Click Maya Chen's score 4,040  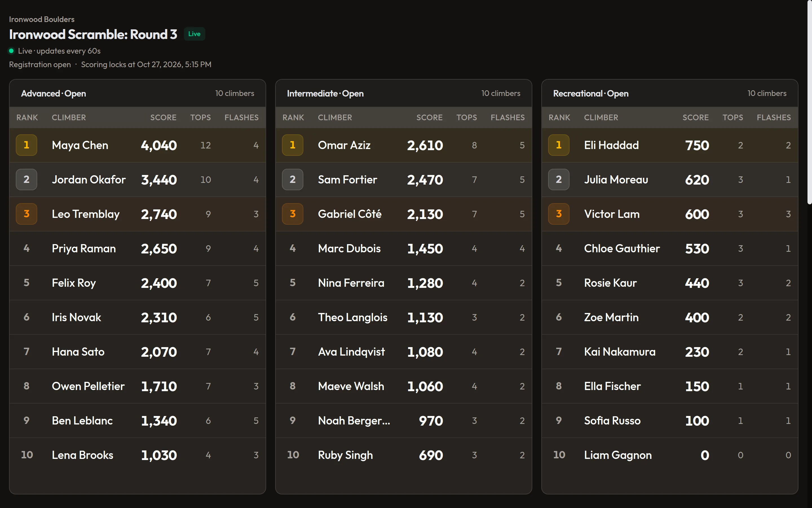pos(159,145)
